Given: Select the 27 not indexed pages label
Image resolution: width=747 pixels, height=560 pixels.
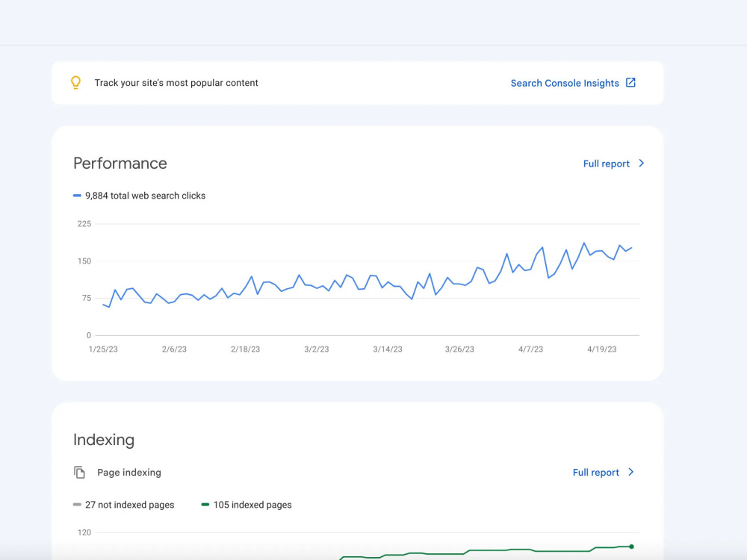Looking at the screenshot, I should pos(129,505).
